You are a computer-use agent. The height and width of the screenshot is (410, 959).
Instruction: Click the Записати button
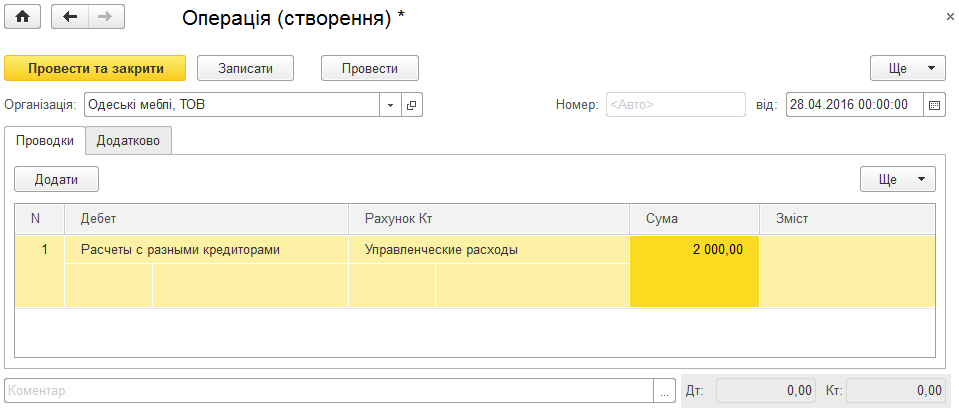(x=245, y=69)
